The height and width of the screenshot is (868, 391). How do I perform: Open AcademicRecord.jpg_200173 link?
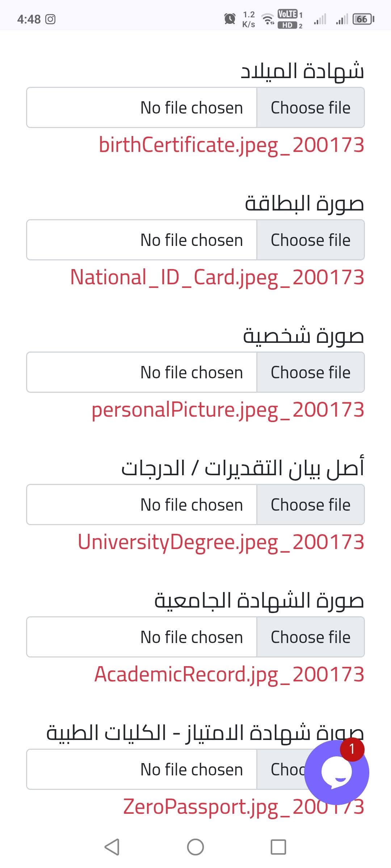229,675
